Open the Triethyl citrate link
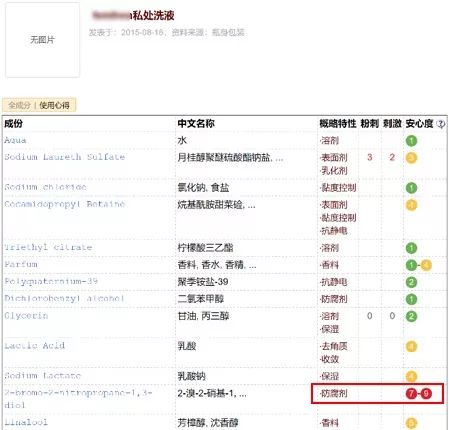Image resolution: width=449 pixels, height=430 pixels. coord(48,247)
